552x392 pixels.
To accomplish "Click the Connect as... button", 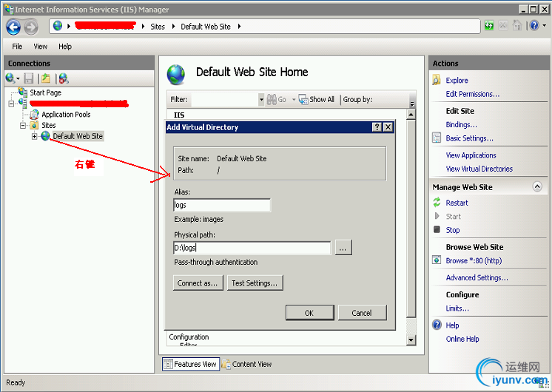I will tap(198, 283).
